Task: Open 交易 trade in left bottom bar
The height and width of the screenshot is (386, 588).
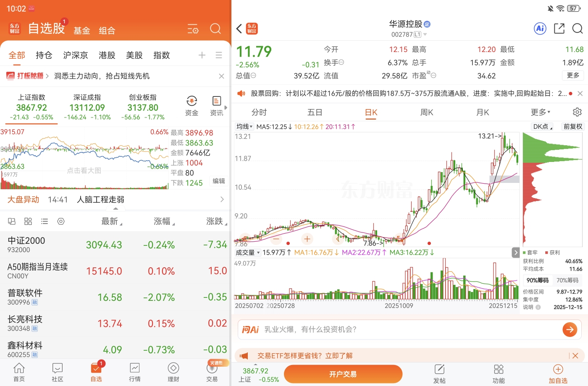Action: click(x=212, y=372)
